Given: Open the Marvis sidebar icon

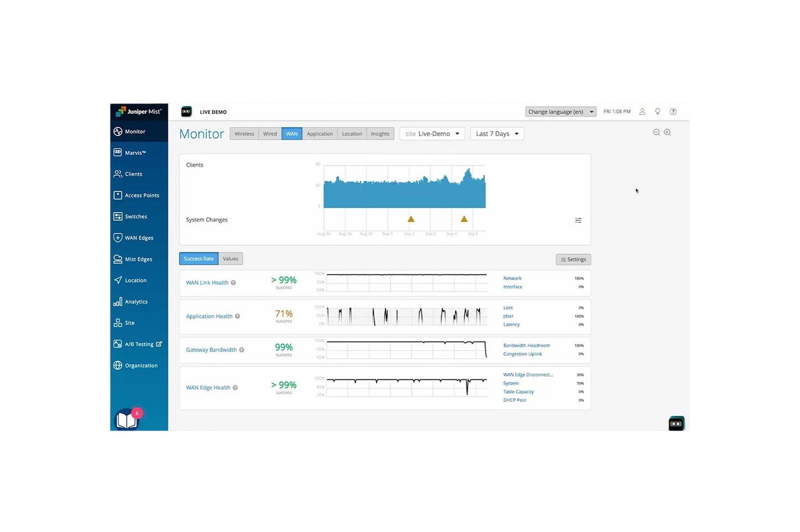Looking at the screenshot, I should 118,153.
